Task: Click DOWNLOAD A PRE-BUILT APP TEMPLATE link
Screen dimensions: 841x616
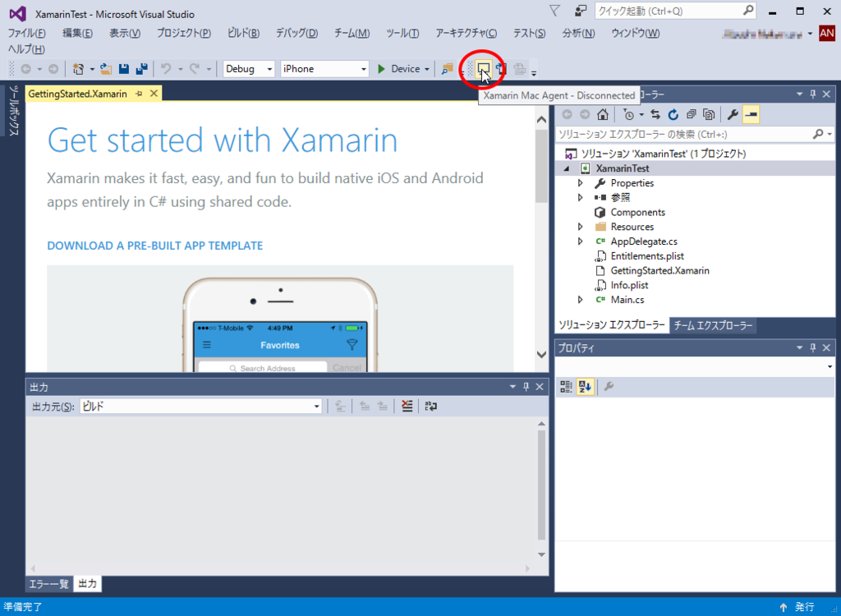Action: click(x=155, y=246)
